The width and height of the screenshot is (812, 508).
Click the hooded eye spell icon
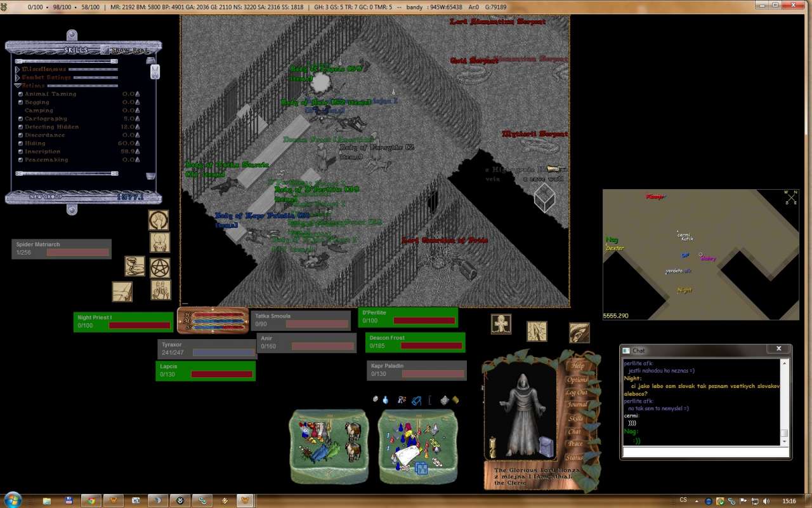tap(579, 332)
